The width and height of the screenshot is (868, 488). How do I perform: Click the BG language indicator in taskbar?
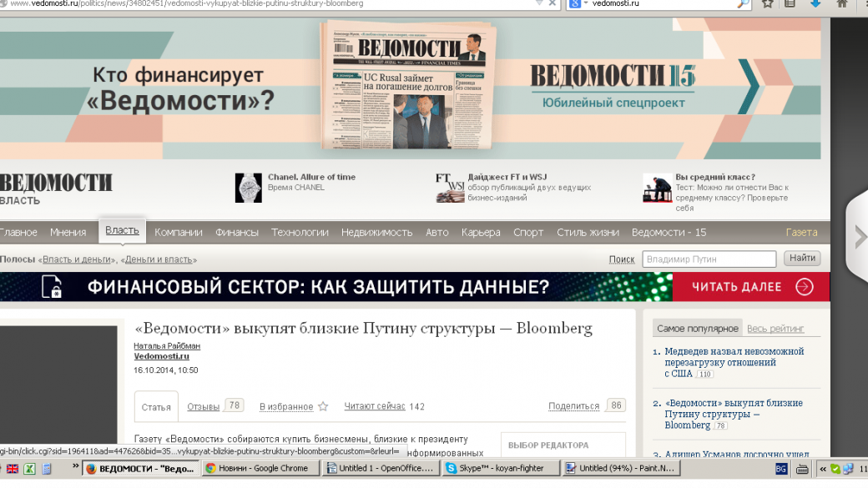pyautogui.click(x=781, y=469)
